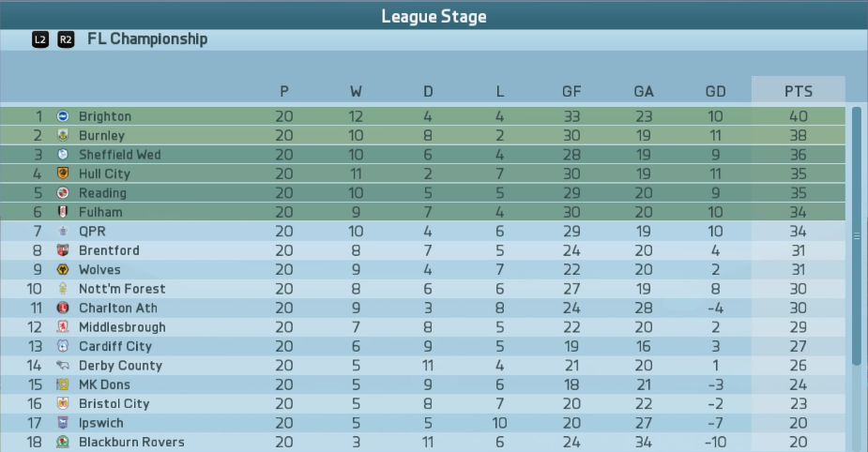
Task: Select the Reading club badge
Action: (63, 192)
